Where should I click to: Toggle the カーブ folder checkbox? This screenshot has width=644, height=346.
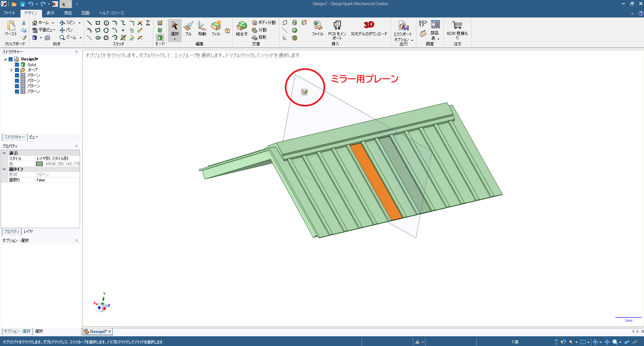(17, 70)
